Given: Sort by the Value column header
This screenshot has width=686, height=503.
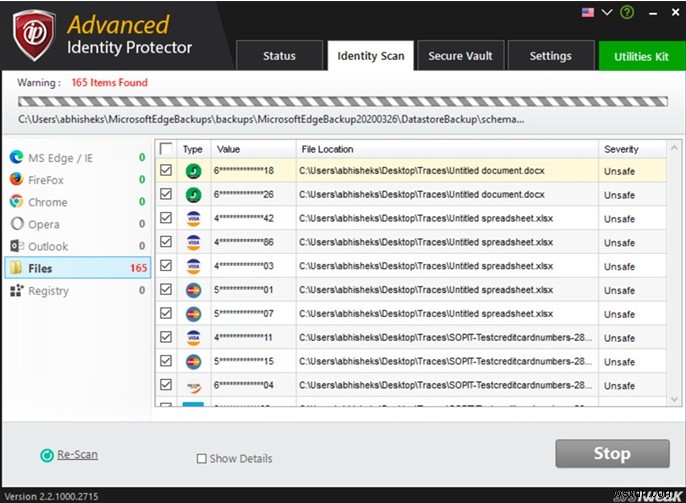Looking at the screenshot, I should pyautogui.click(x=253, y=149).
